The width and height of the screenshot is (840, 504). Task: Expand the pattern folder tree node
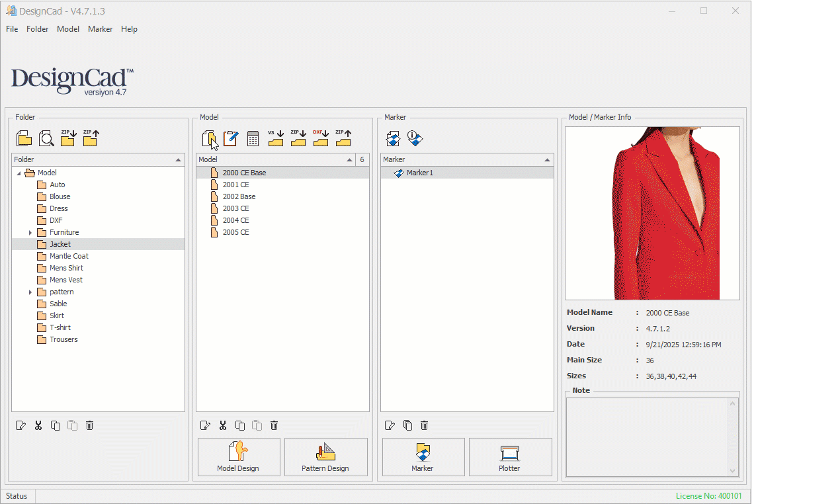[x=30, y=292]
